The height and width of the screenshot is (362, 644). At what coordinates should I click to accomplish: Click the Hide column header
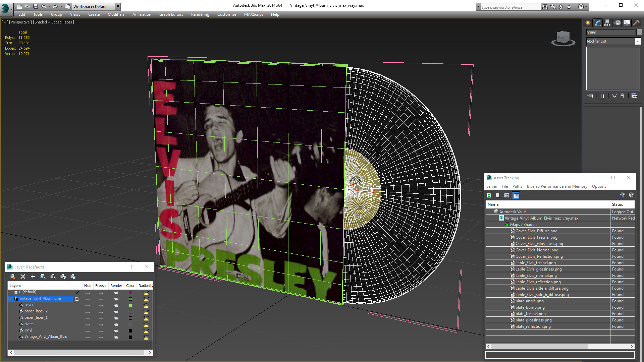pyautogui.click(x=88, y=286)
